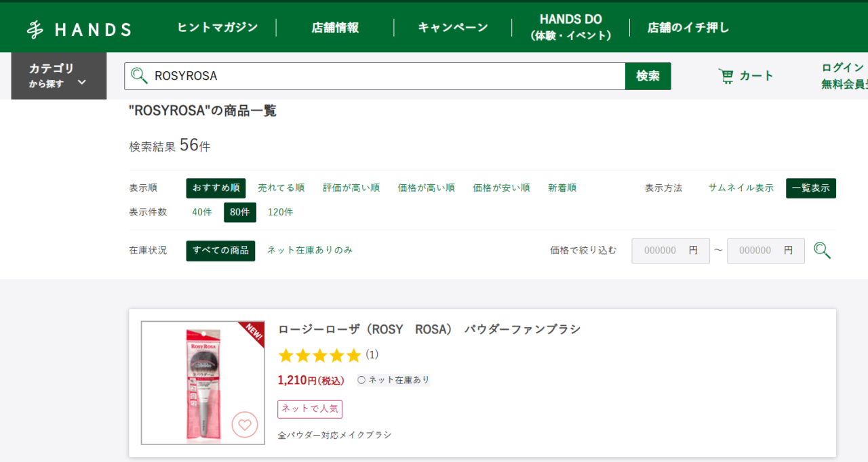Sort by 価格が高い順
Viewport: 868px width, 462px height.
pos(427,188)
